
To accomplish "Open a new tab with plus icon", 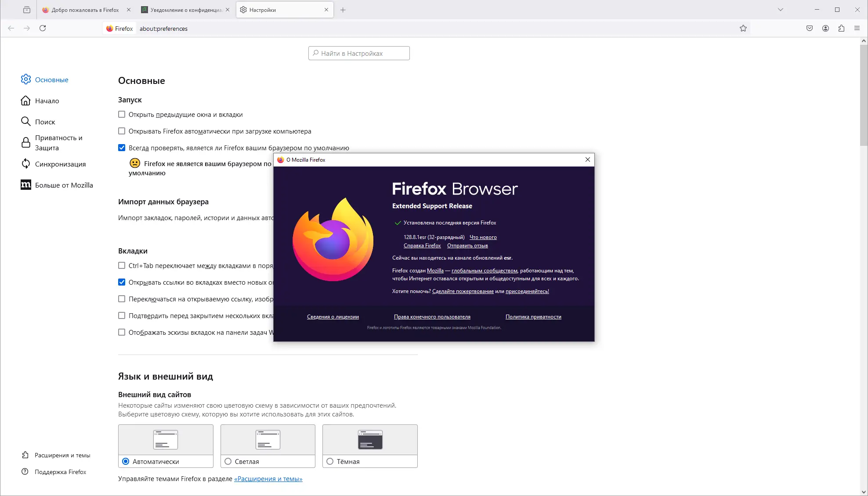I will pyautogui.click(x=343, y=10).
